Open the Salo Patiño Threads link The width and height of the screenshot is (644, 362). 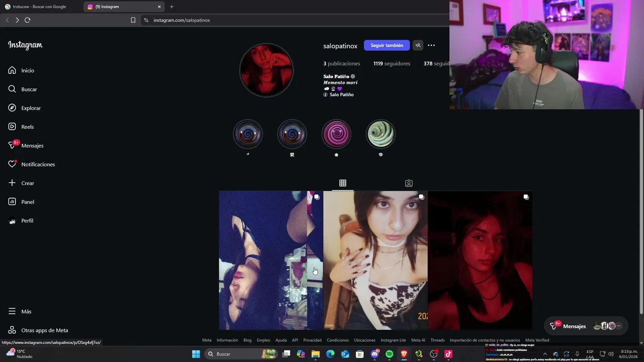coord(339,95)
